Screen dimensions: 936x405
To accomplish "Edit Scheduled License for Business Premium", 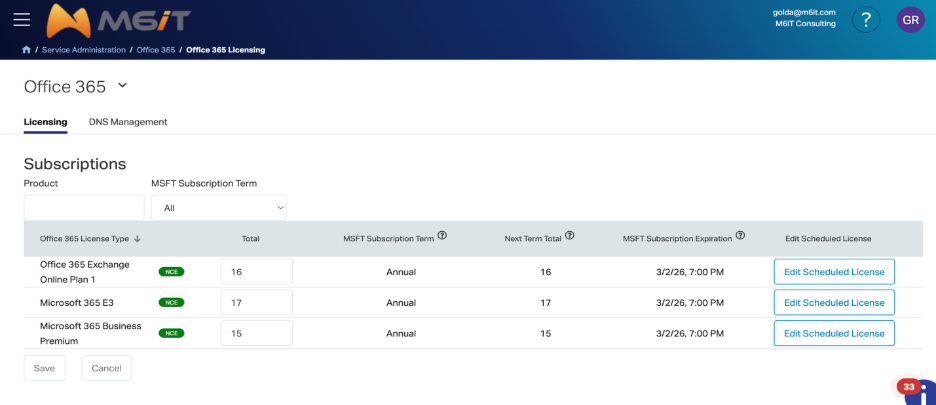I will click(x=834, y=333).
